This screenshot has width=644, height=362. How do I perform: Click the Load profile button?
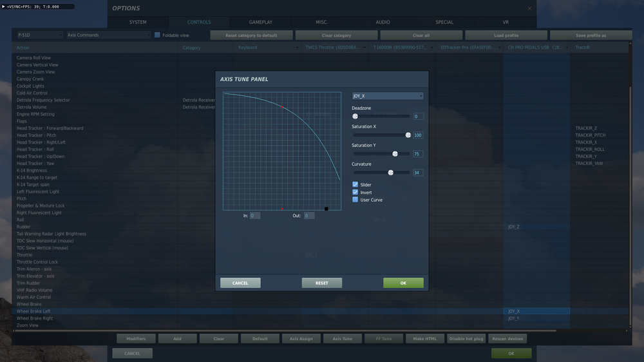click(506, 35)
